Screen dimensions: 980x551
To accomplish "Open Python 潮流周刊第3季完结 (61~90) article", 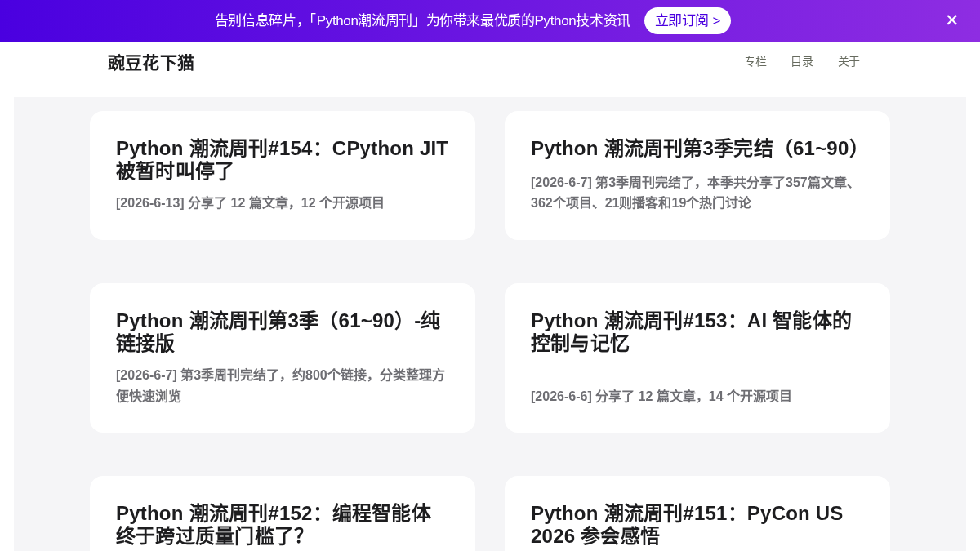I will (x=698, y=149).
